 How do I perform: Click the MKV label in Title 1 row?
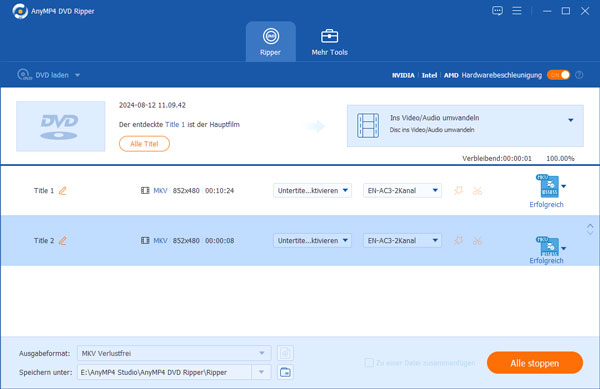[x=160, y=190]
